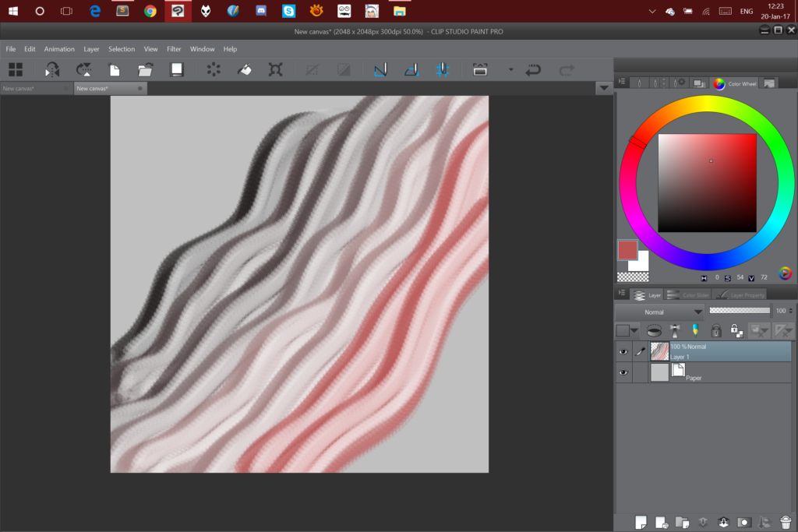This screenshot has width=798, height=532.
Task: Open File Explorer from the taskbar
Action: [x=400, y=11]
